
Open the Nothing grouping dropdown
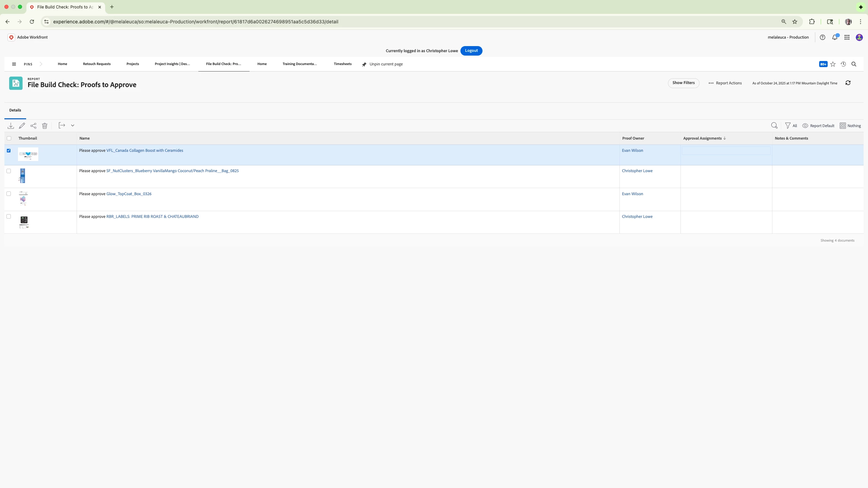coord(850,126)
